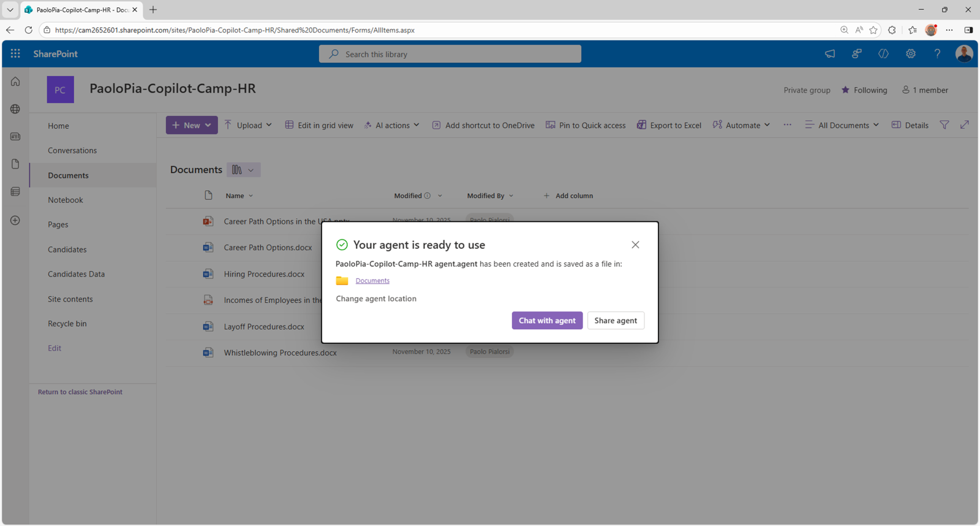The width and height of the screenshot is (980, 526).
Task: Open Pages in site navigation
Action: click(x=58, y=224)
